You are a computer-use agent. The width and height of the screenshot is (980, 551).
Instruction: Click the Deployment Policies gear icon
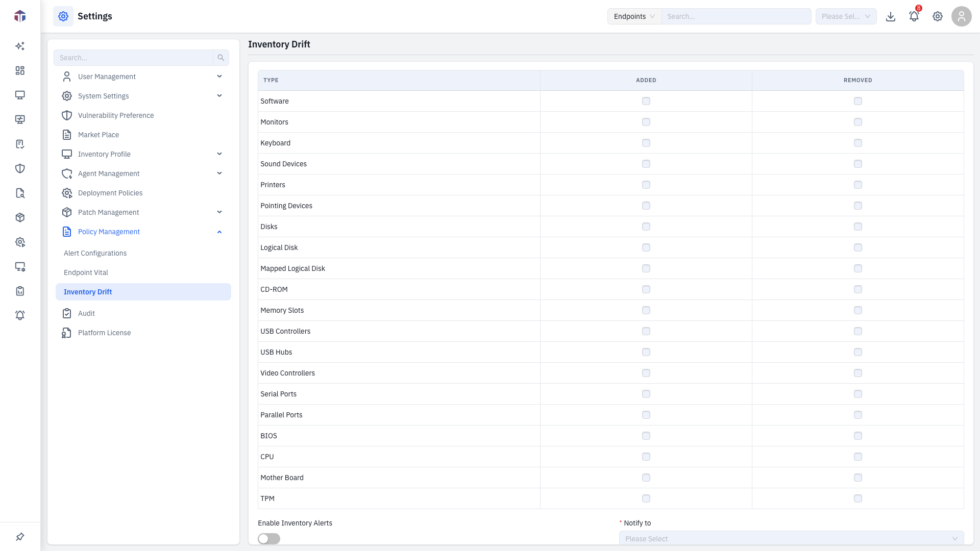(67, 193)
